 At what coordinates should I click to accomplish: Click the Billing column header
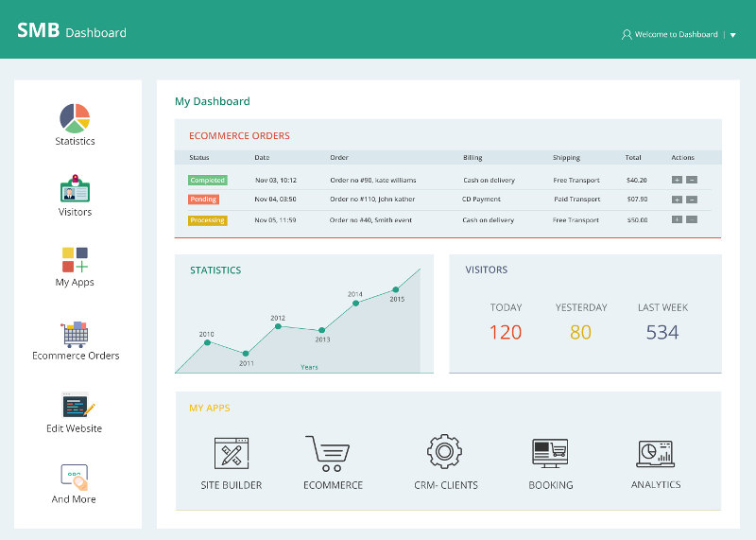pyautogui.click(x=472, y=157)
